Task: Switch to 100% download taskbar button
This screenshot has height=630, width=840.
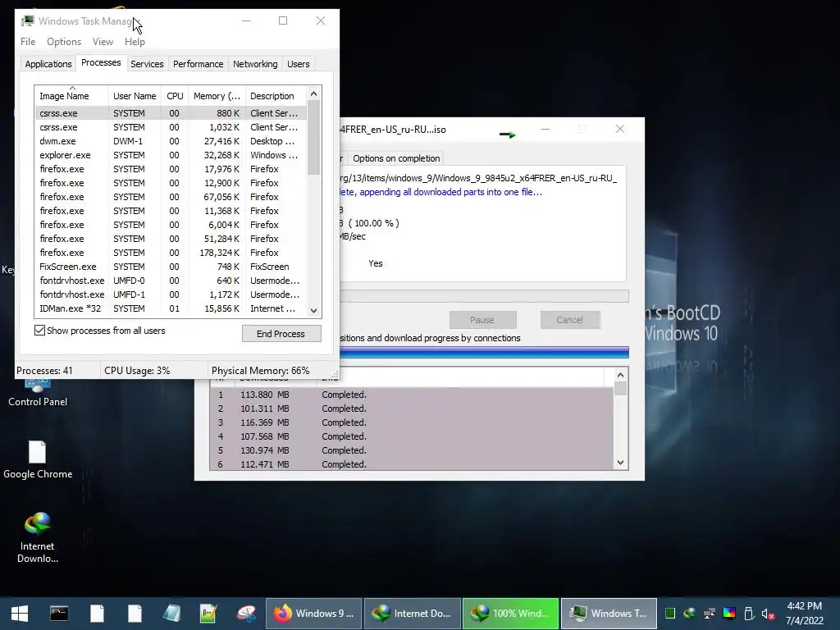Action: click(511, 614)
